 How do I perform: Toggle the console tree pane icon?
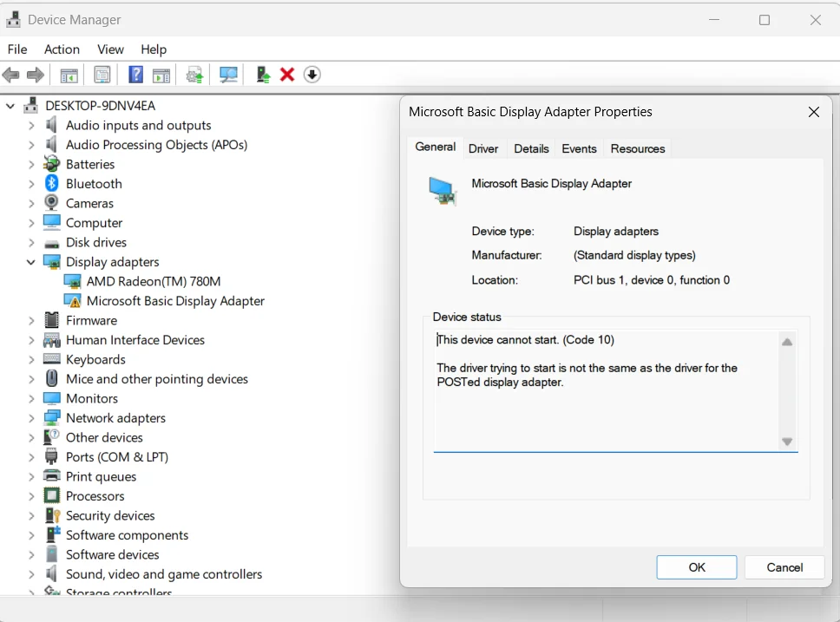pos(69,75)
